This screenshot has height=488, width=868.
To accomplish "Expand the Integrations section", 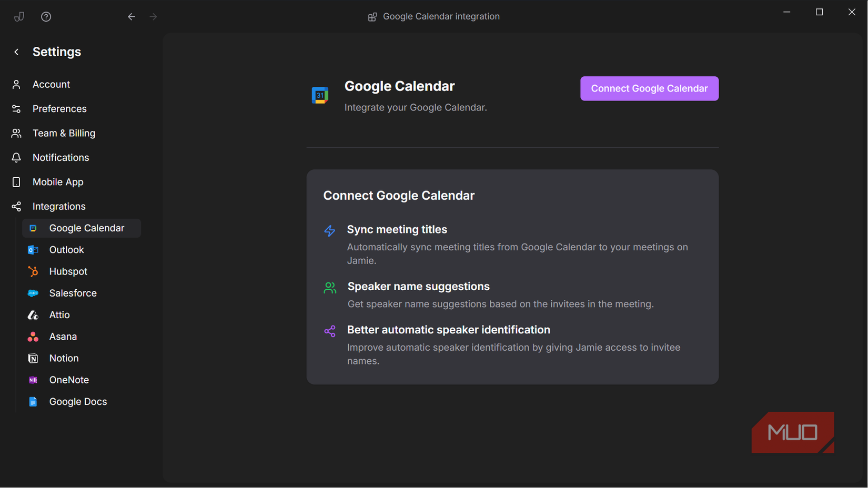I will 59,206.
